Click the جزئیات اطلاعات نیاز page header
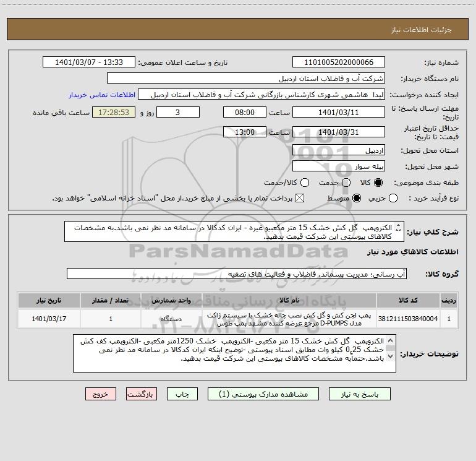 point(422,30)
